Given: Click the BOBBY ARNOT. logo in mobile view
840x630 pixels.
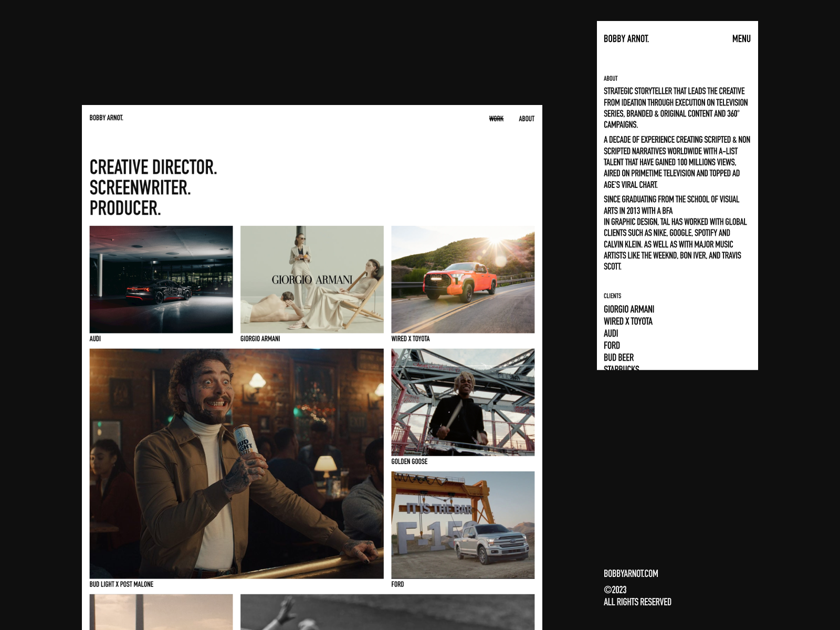Looking at the screenshot, I should [x=626, y=39].
